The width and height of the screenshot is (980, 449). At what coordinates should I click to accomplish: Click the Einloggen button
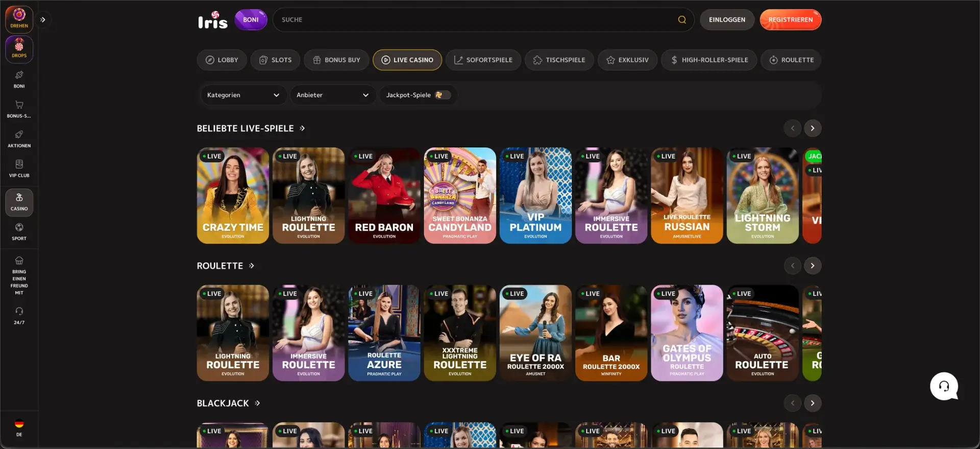(x=727, y=20)
